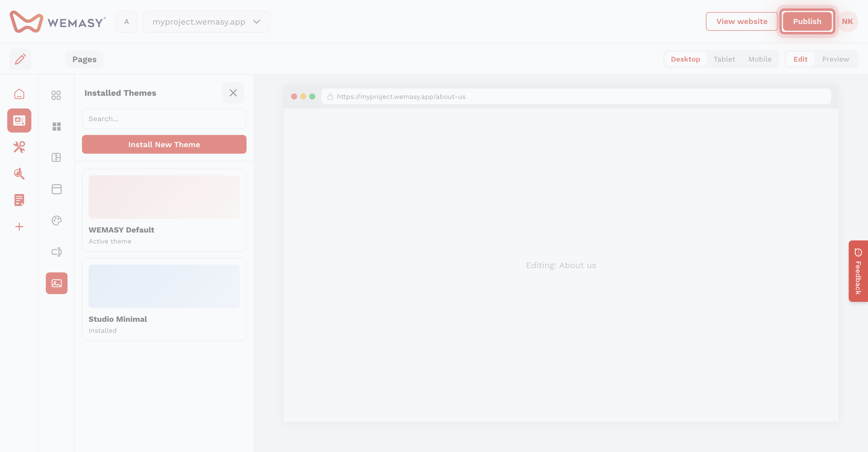The image size is (868, 452).
Task: Click the Publish button
Action: point(807,21)
